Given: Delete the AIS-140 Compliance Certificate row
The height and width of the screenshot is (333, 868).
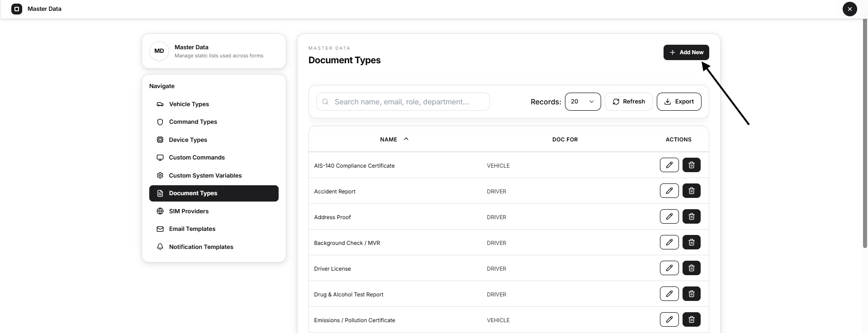Looking at the screenshot, I should coord(691,165).
